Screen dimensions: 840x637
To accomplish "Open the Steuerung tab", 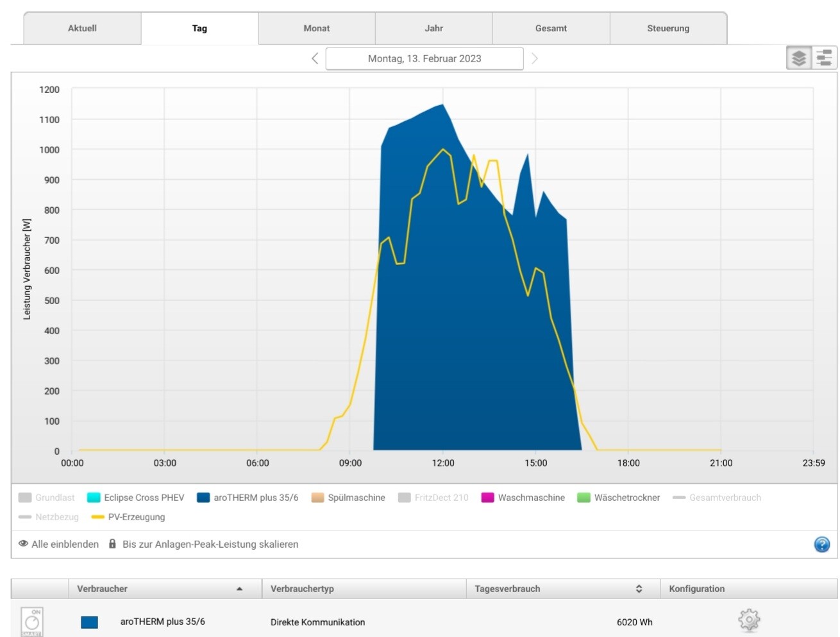I will 668,28.
